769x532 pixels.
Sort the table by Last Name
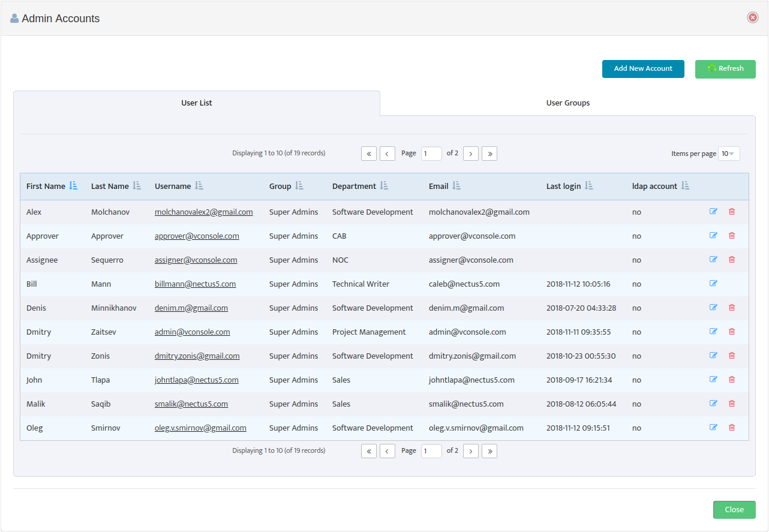coord(137,186)
